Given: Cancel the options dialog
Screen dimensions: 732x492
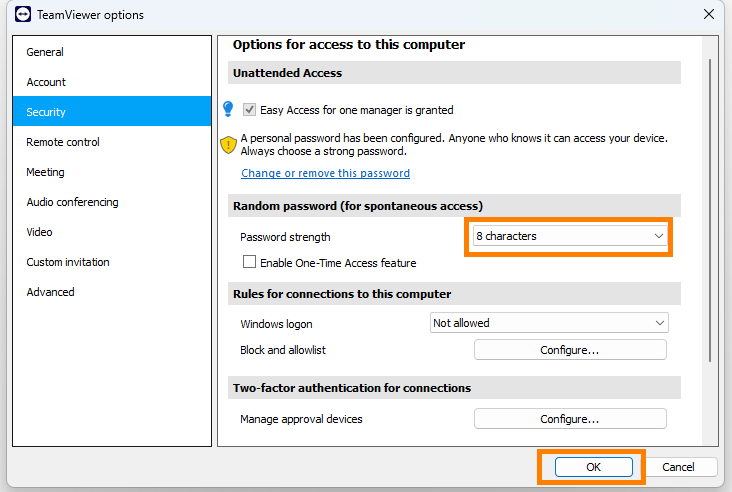Looking at the screenshot, I should click(678, 467).
